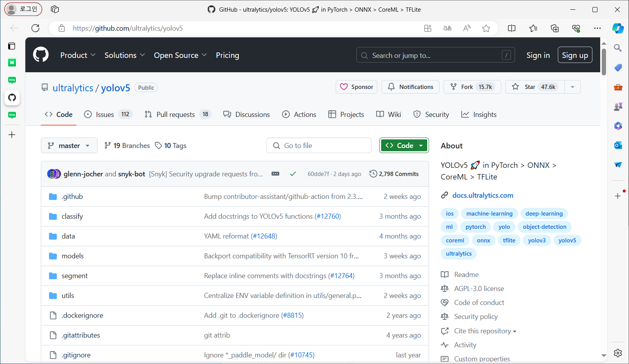The image size is (629, 364).
Task: Expand the Cite this repository dropdown
Action: 485,331
